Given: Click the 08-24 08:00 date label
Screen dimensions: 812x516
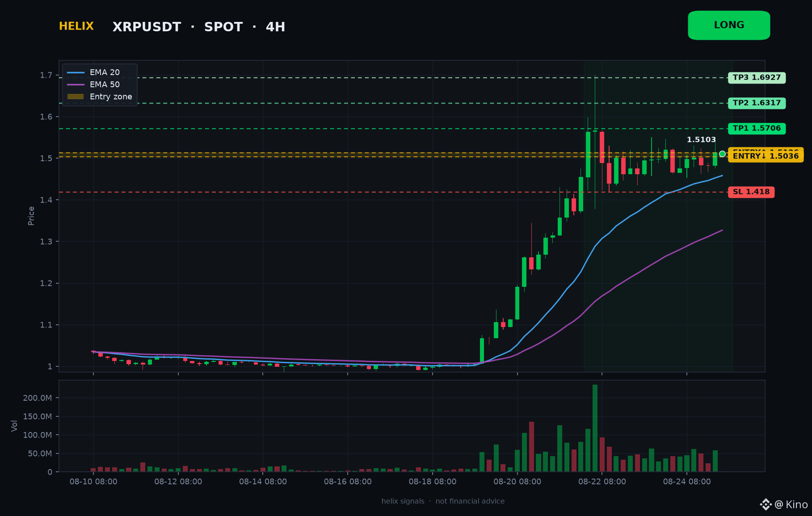Looking at the screenshot, I should coord(687,482).
